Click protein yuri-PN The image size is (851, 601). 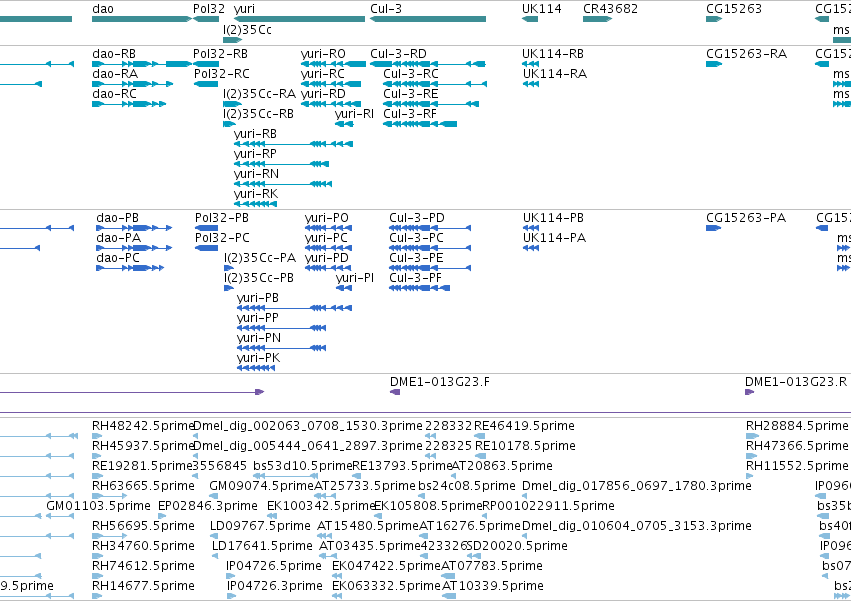coord(259,339)
